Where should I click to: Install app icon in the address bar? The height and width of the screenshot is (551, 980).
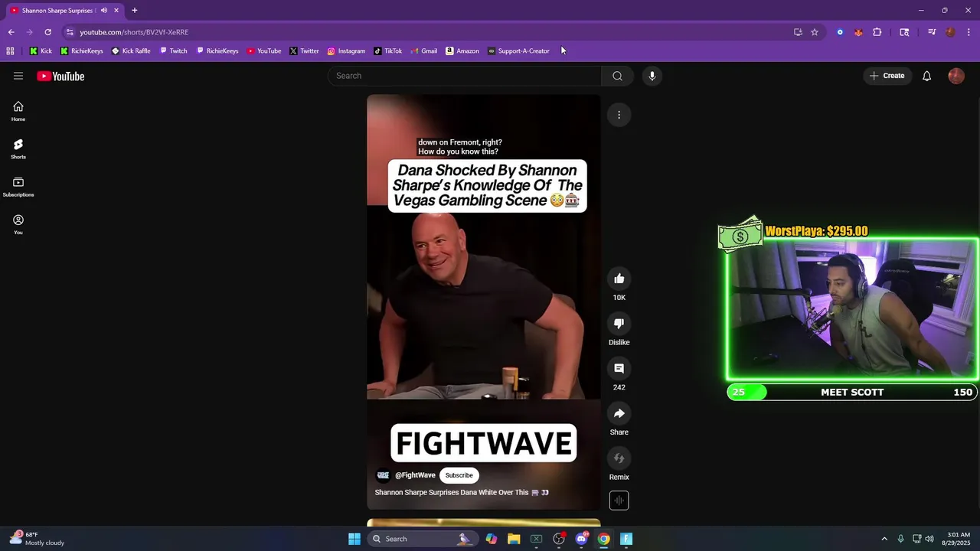click(x=798, y=32)
